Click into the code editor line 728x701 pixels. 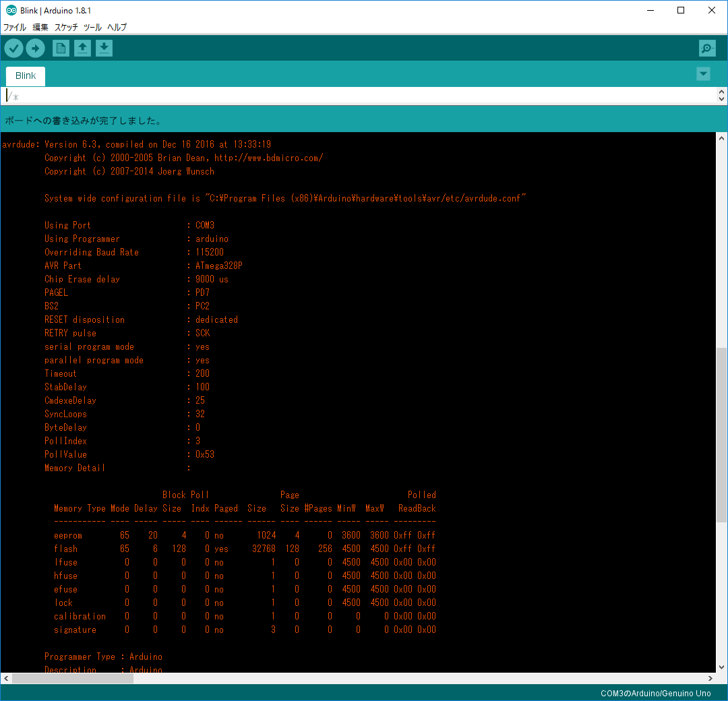coord(357,96)
